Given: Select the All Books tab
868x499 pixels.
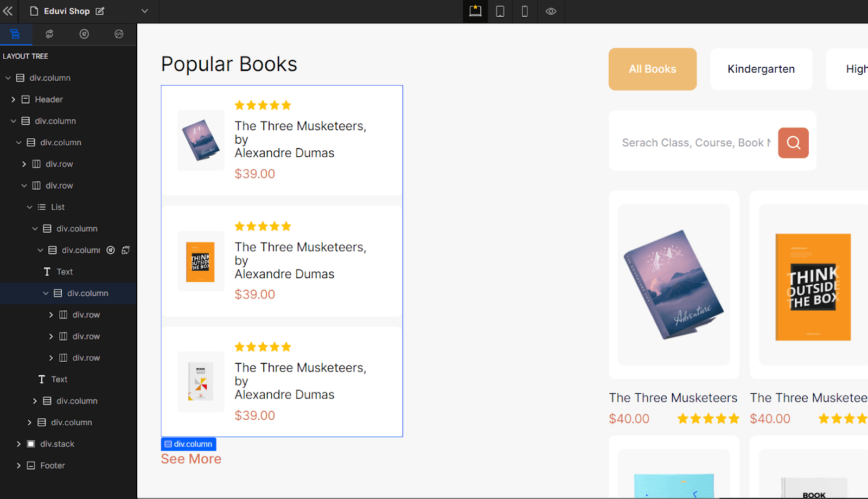Looking at the screenshot, I should click(x=652, y=69).
